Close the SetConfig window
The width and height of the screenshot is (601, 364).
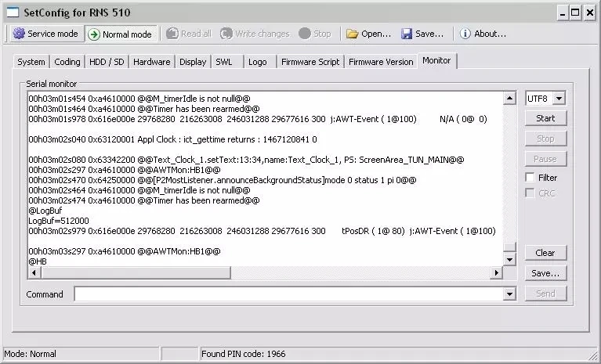tap(589, 13)
